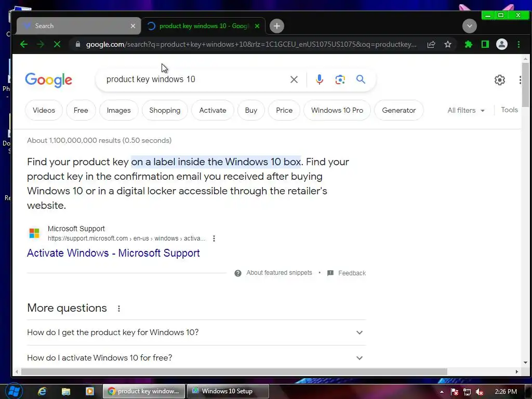532x399 pixels.
Task: Open the media player taskbar icon
Action: coord(89,392)
